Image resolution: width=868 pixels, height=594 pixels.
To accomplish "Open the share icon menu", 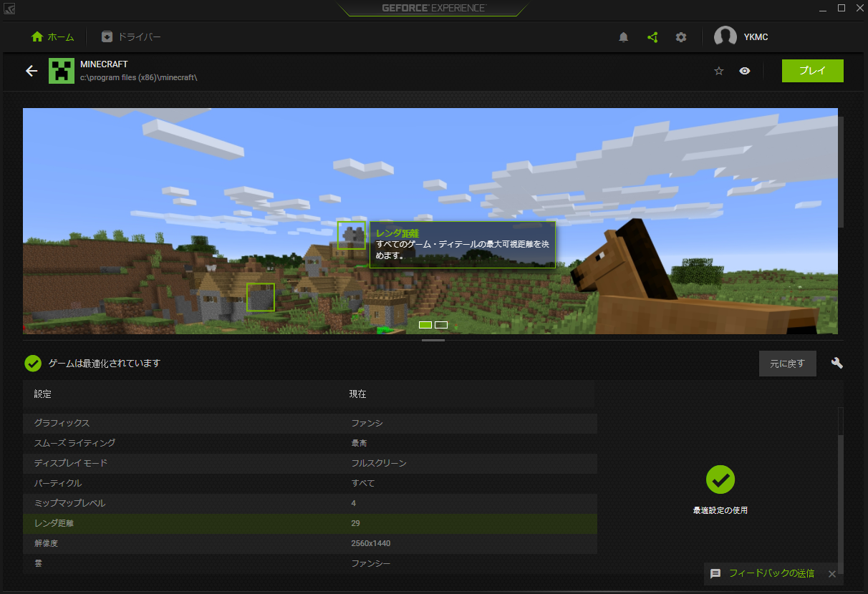I will (x=652, y=37).
